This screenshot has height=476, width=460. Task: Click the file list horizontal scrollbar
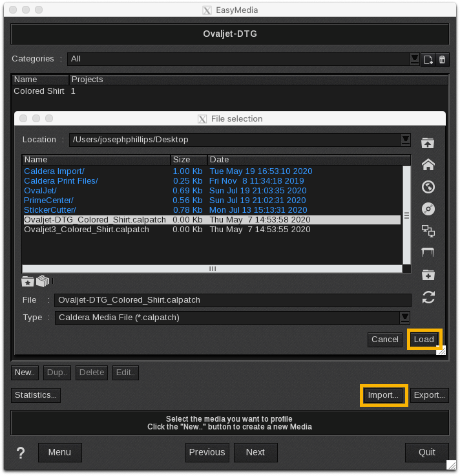[212, 268]
